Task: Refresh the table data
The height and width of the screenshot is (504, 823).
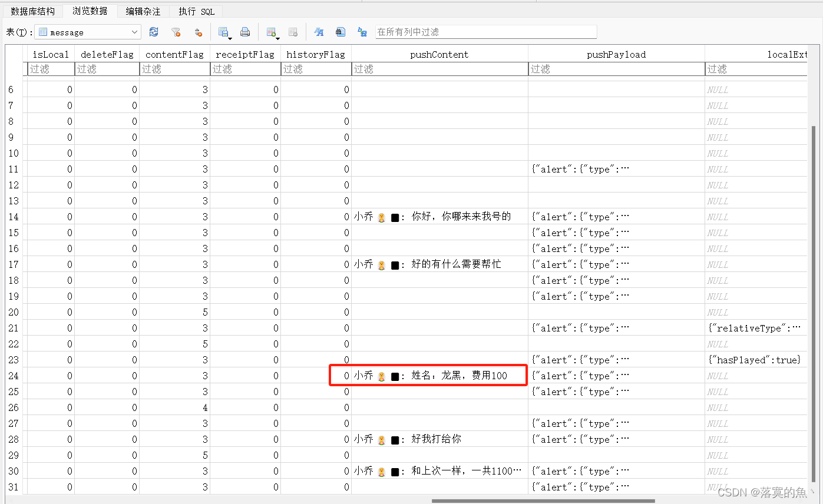Action: coord(154,32)
